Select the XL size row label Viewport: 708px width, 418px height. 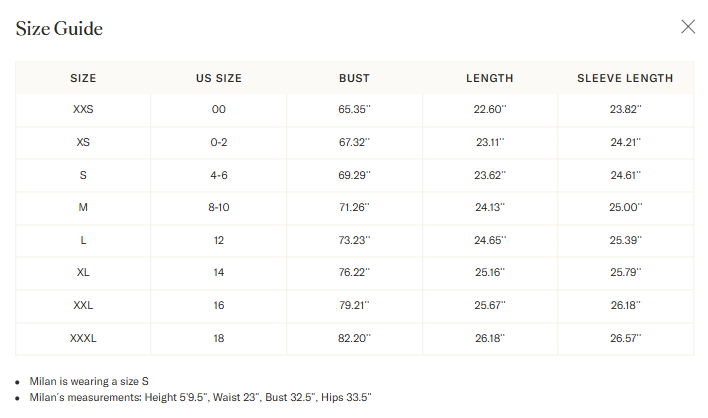pyautogui.click(x=83, y=272)
